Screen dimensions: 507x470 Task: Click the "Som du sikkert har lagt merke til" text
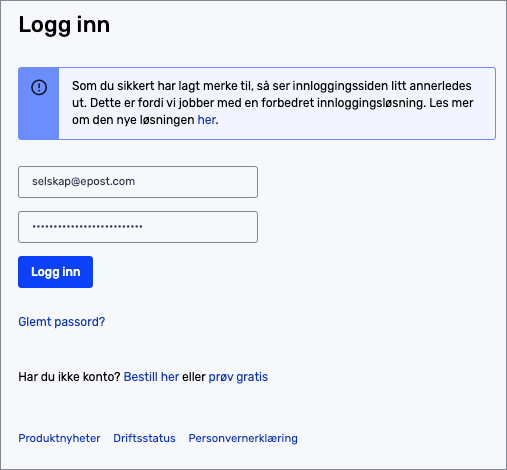(162, 86)
